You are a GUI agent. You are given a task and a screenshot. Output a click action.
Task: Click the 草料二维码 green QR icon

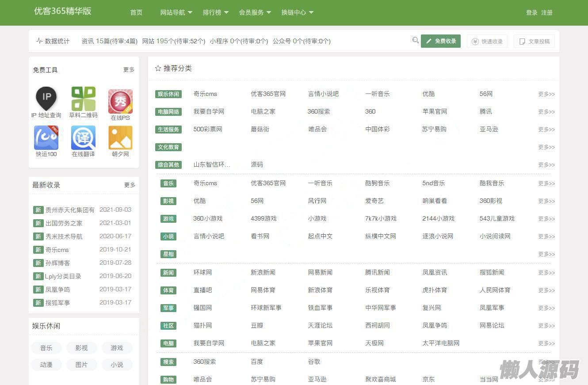point(83,99)
